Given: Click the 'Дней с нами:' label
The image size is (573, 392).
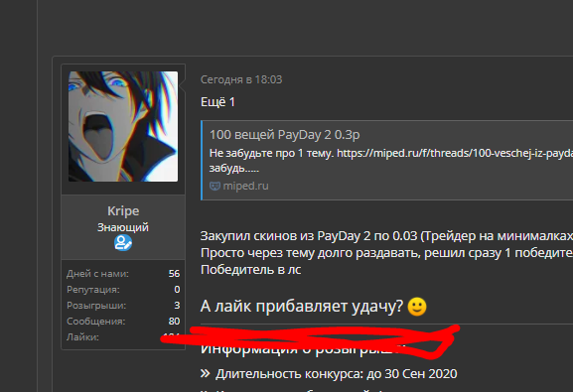Looking at the screenshot, I should (97, 274).
